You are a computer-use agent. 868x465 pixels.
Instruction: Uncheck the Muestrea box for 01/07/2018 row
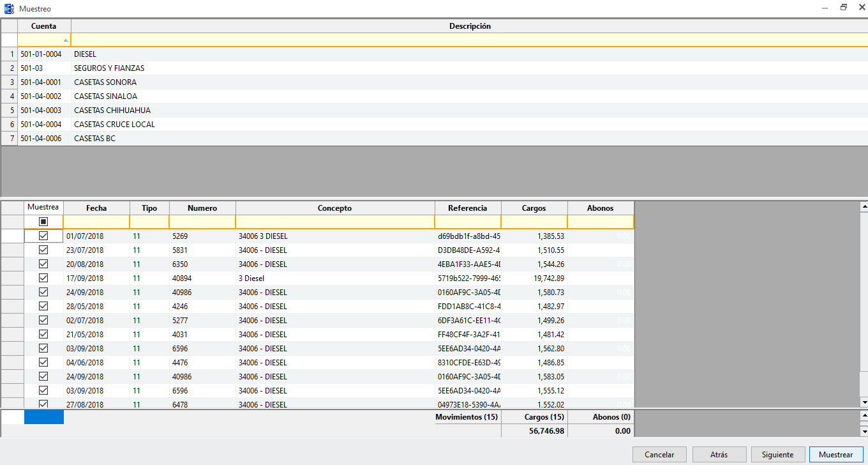(43, 236)
